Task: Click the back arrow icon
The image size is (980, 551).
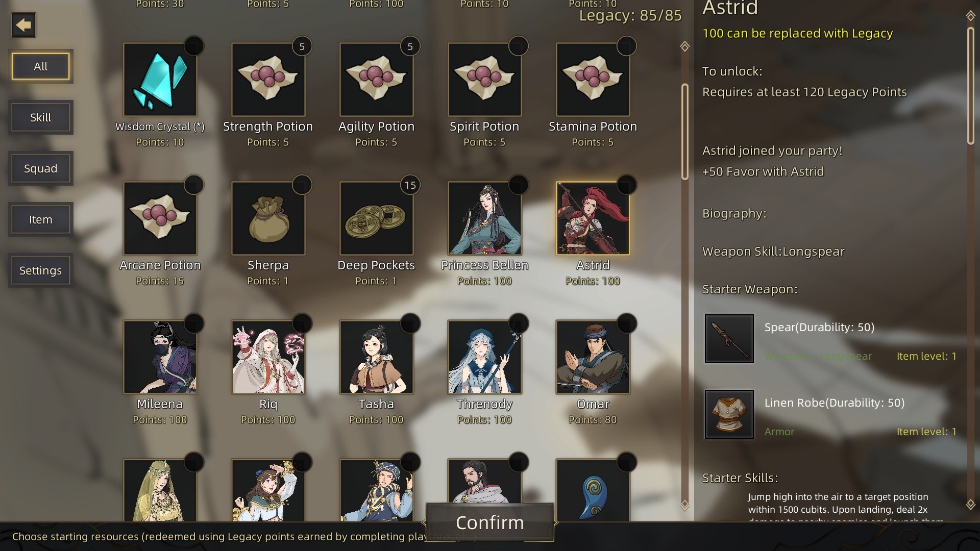Action: point(23,25)
